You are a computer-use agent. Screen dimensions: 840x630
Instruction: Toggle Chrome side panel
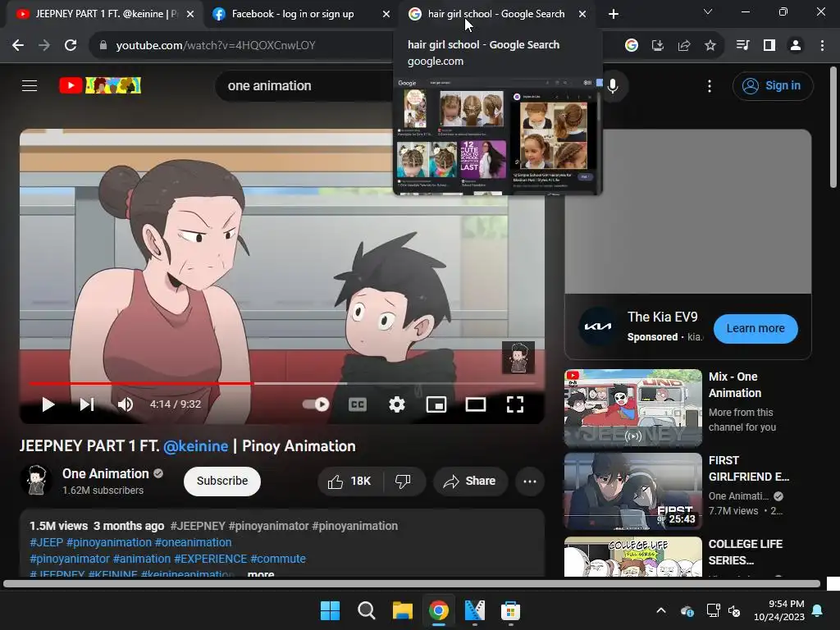coord(769,46)
